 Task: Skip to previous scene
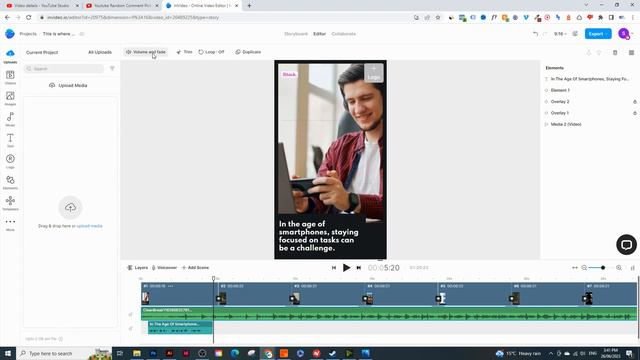click(x=334, y=268)
